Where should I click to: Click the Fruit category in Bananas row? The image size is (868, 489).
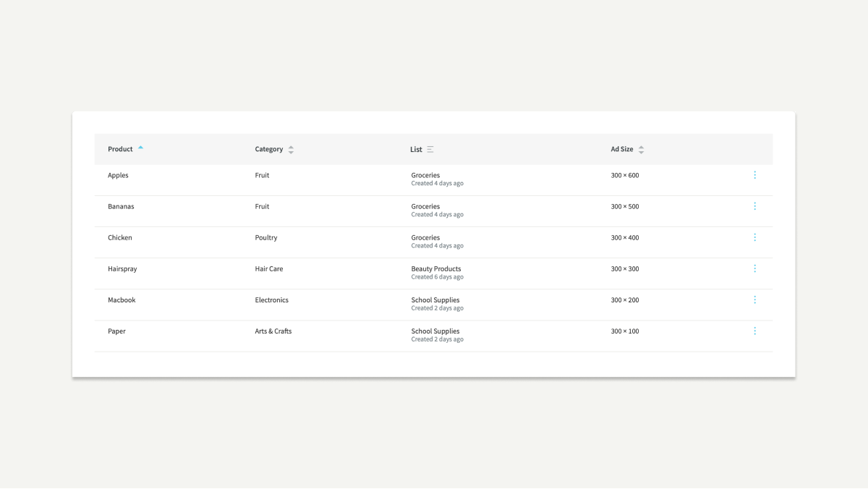coord(262,206)
